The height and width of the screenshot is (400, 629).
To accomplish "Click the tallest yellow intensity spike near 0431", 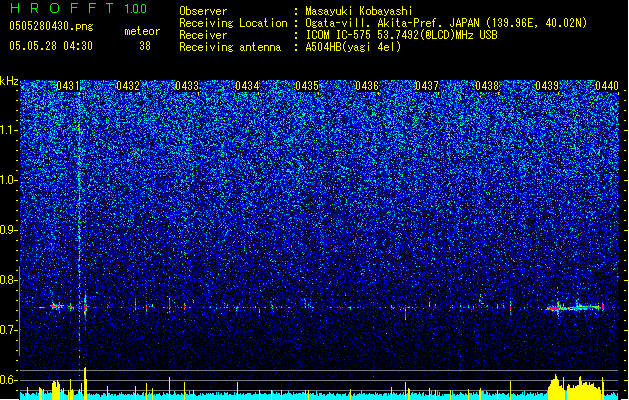I will [85, 383].
